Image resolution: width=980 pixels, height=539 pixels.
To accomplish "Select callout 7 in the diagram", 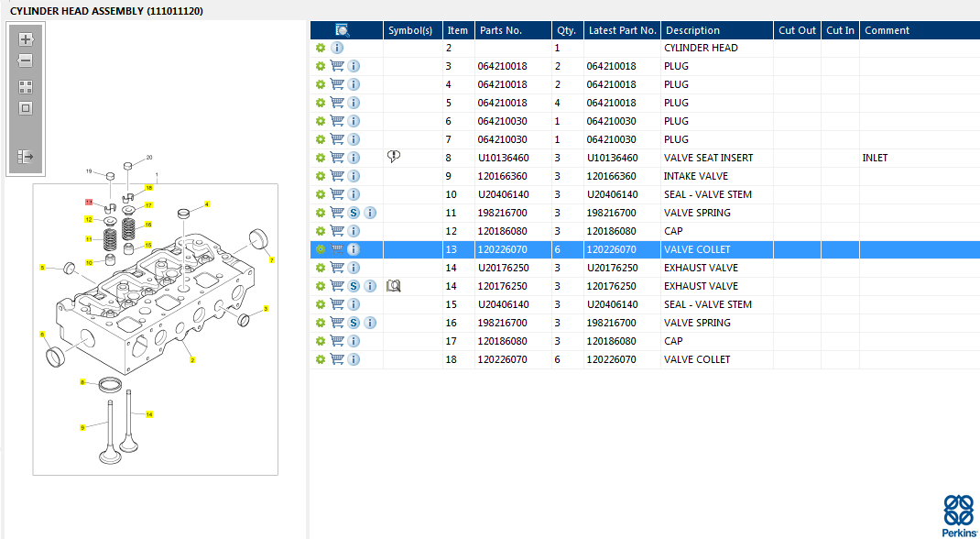I will [272, 259].
